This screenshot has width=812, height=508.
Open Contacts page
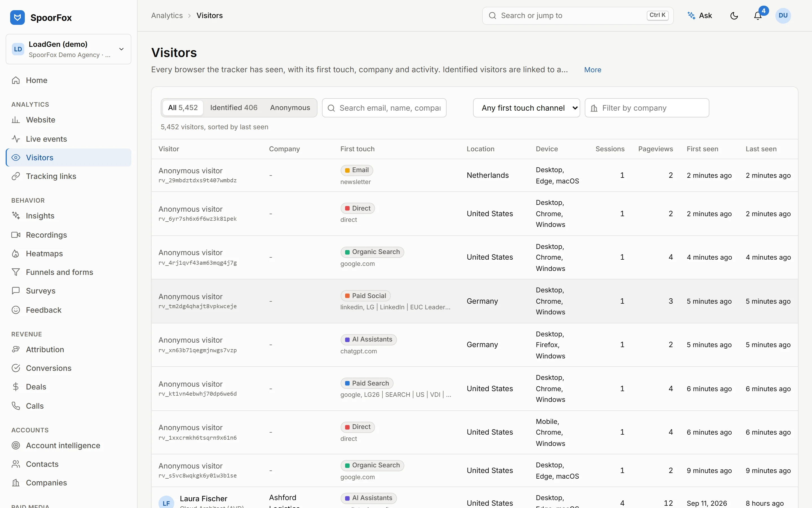coord(69,464)
